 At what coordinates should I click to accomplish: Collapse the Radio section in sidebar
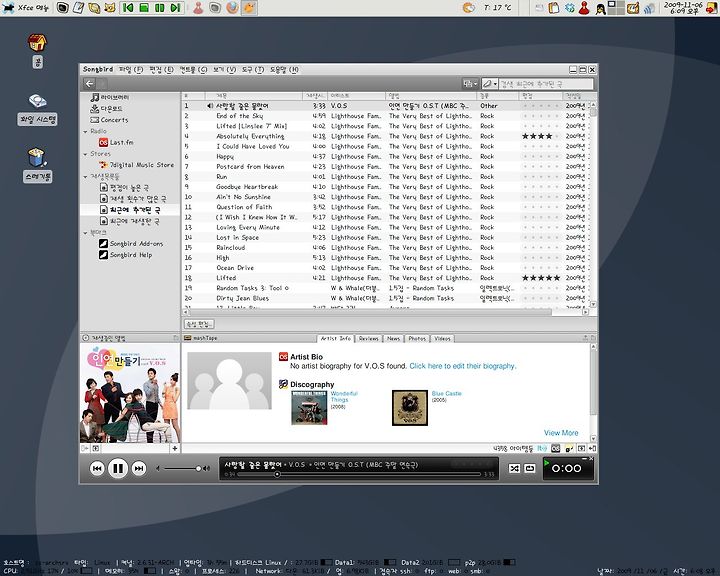click(x=85, y=131)
